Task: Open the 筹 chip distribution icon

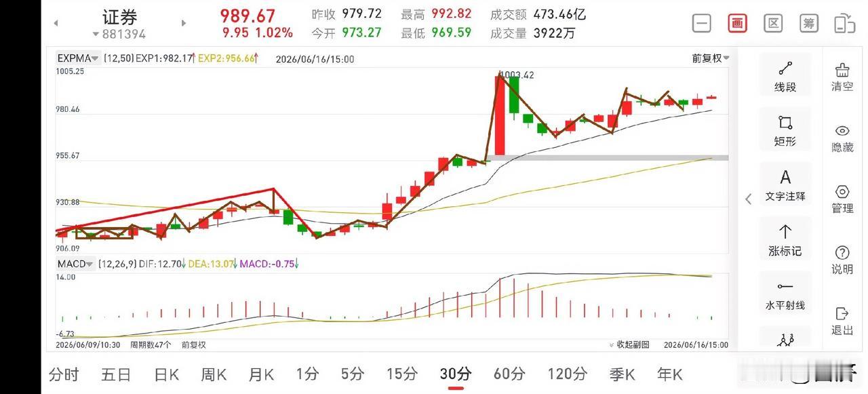Action: click(x=808, y=23)
